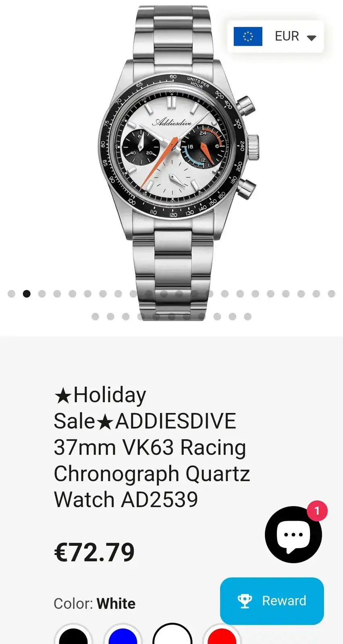The image size is (343, 644).
Task: Click the trophy icon on Reward
Action: pos(245,601)
